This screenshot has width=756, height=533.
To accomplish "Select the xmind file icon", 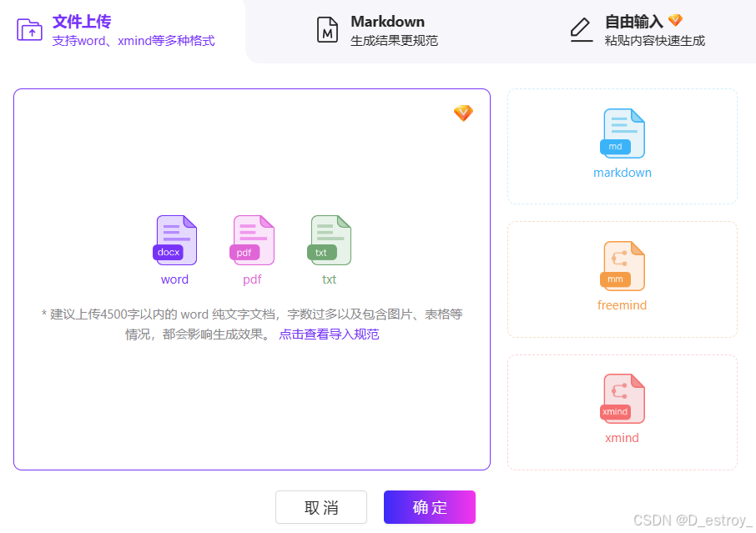I will pos(622,399).
